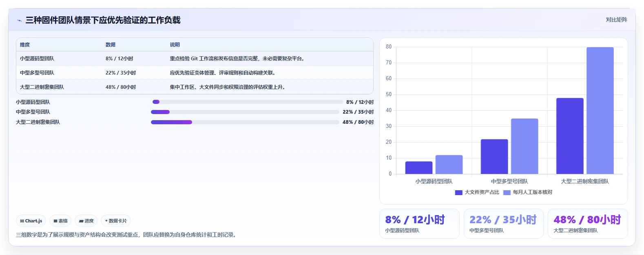Click the 48% / 80小时 value beside the progress bar
This screenshot has width=644, height=255.
click(x=358, y=122)
